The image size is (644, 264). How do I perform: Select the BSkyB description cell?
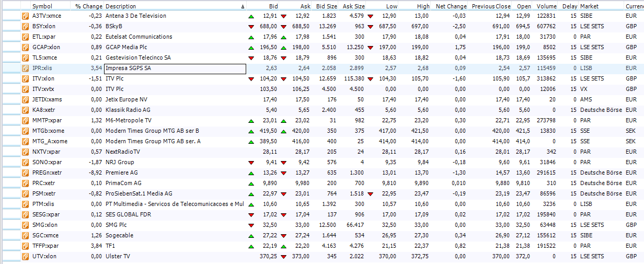114,26
